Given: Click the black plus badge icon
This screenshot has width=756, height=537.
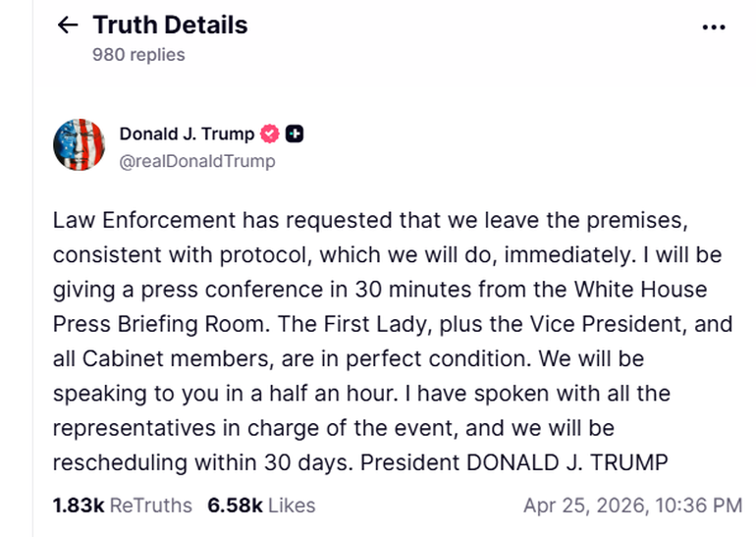Looking at the screenshot, I should pos(294,134).
